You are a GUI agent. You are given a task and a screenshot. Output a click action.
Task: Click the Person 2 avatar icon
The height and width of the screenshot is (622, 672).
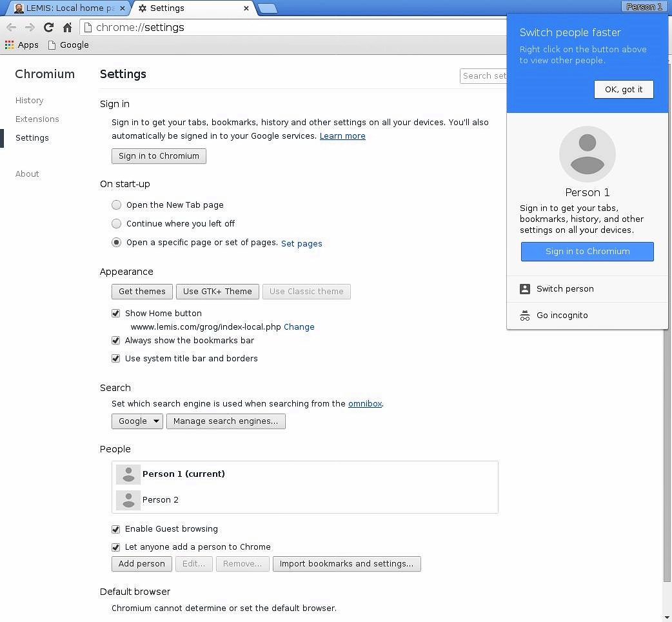tap(128, 500)
